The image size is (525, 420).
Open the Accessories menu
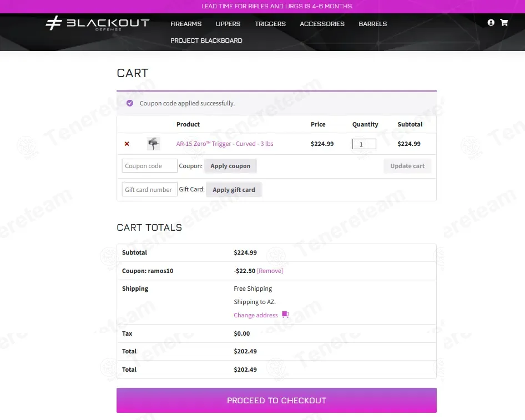pyautogui.click(x=322, y=24)
